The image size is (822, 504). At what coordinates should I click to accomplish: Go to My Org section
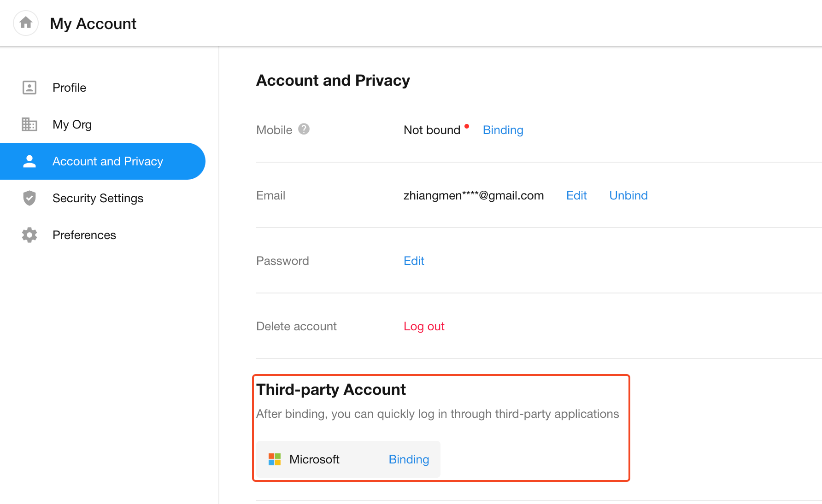pos(72,124)
